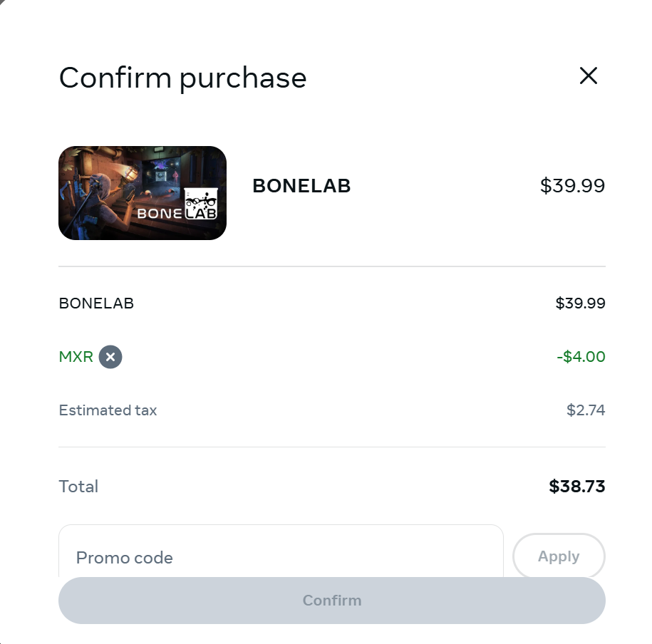Focus the Promo code input field
Viewport: 652px width, 644px height.
(281, 556)
